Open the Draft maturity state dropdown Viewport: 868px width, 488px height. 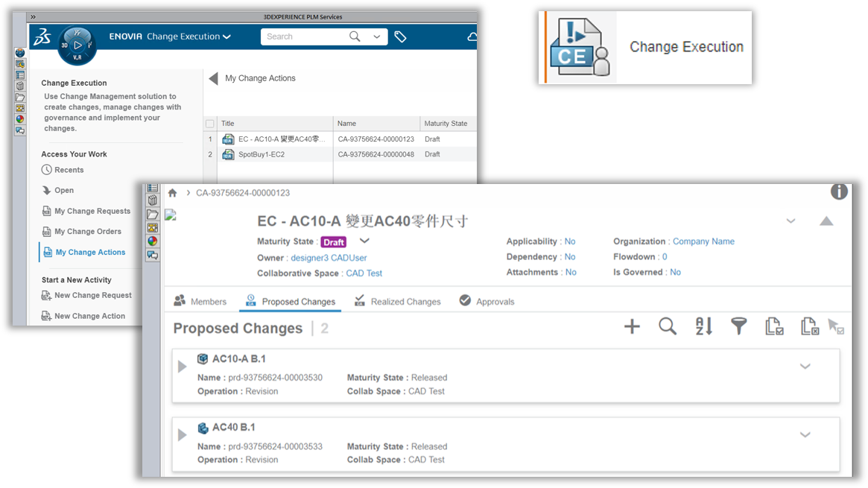point(364,241)
